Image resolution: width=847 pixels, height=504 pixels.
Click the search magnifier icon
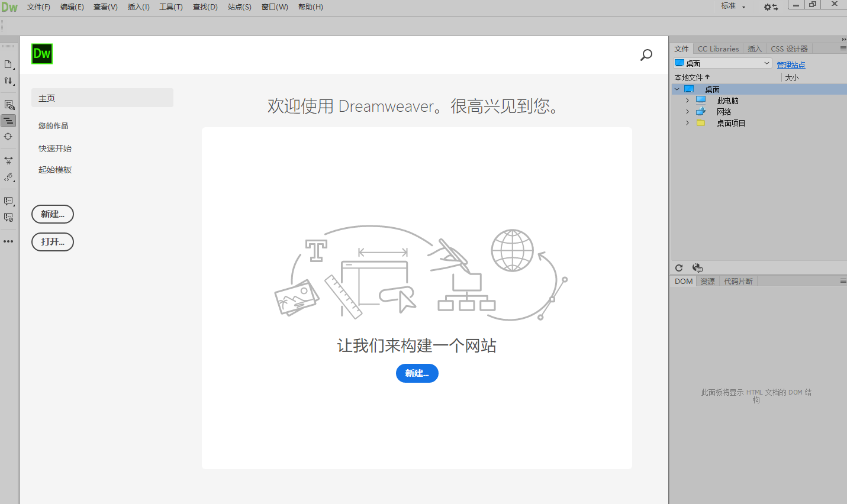click(x=646, y=55)
